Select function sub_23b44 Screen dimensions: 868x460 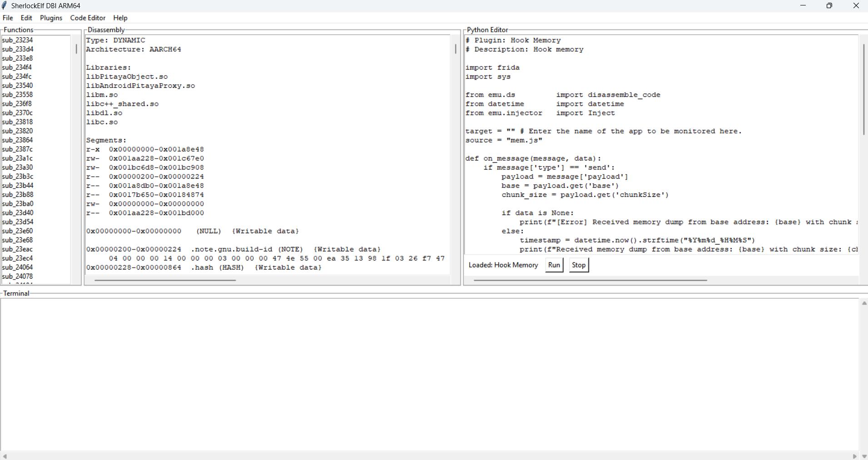coord(17,185)
